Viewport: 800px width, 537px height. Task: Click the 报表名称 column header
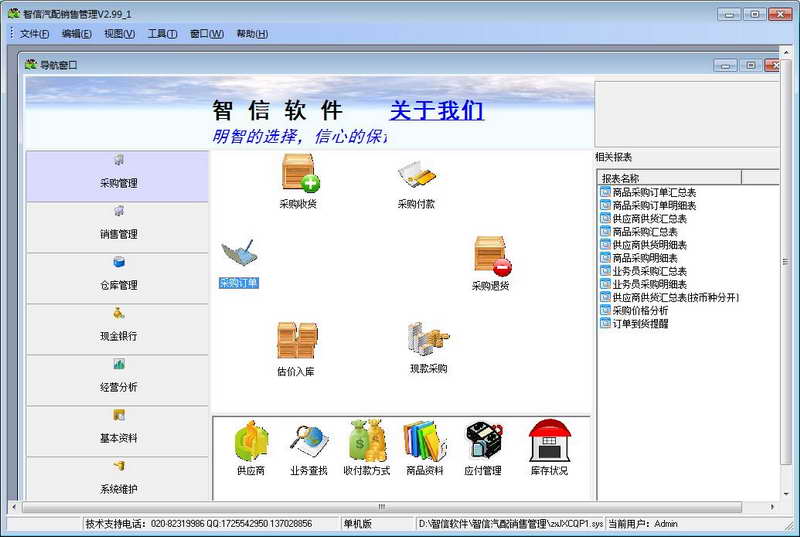coord(669,178)
